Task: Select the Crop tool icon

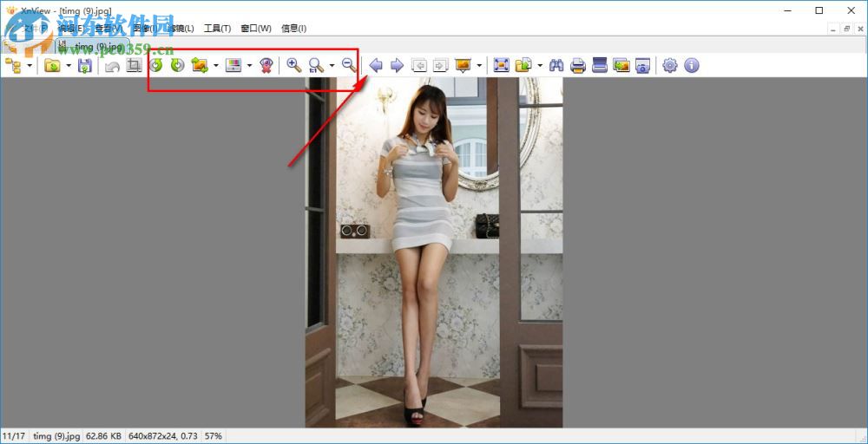Action: [x=134, y=66]
